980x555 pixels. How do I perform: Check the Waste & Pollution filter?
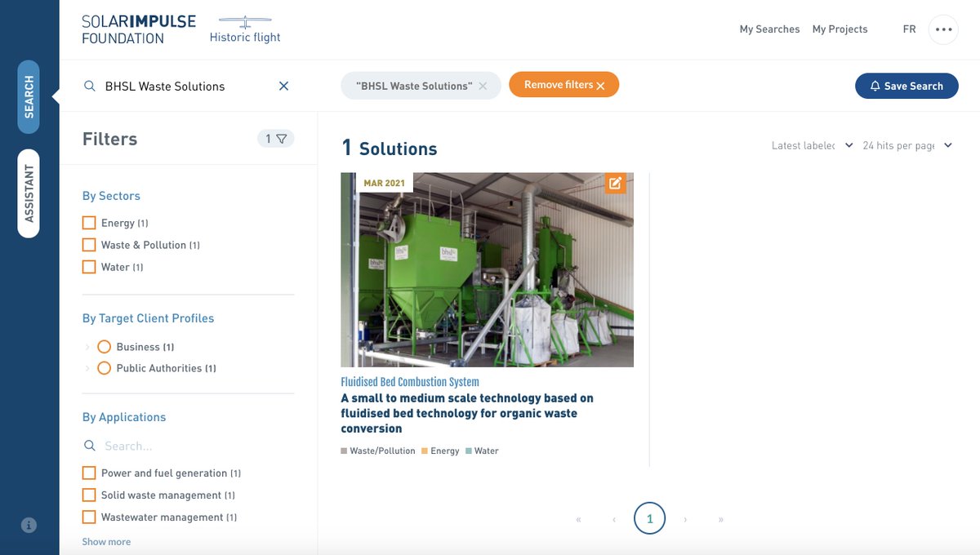[89, 244]
